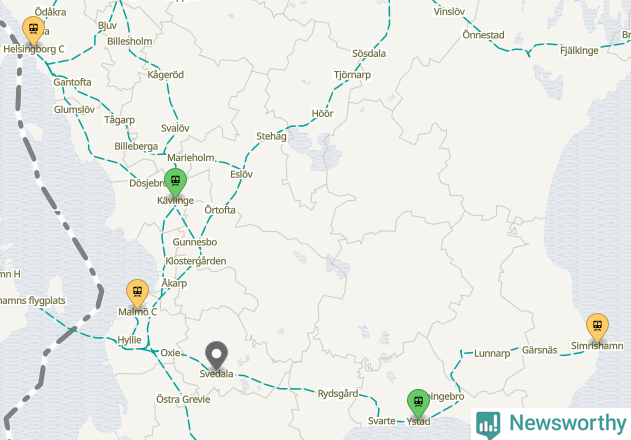Select the Lunnarp station label
Screen dimensions: 631x440
(x=492, y=353)
